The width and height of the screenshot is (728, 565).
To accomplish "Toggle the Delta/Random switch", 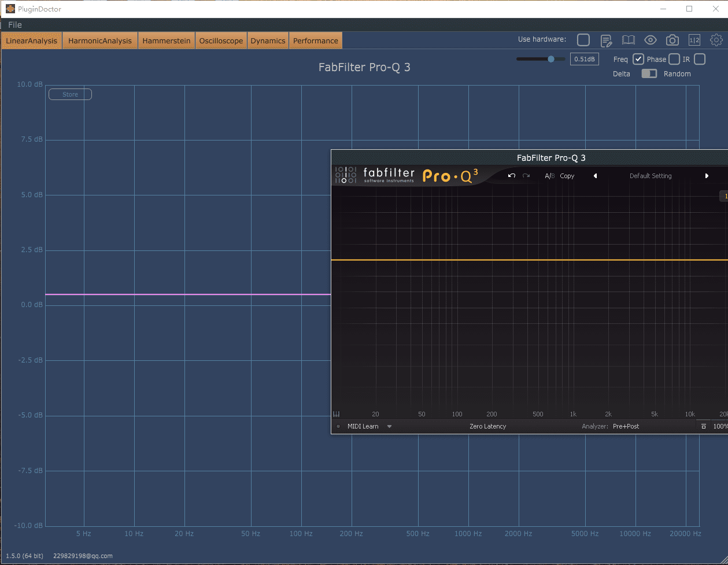I will click(x=649, y=73).
